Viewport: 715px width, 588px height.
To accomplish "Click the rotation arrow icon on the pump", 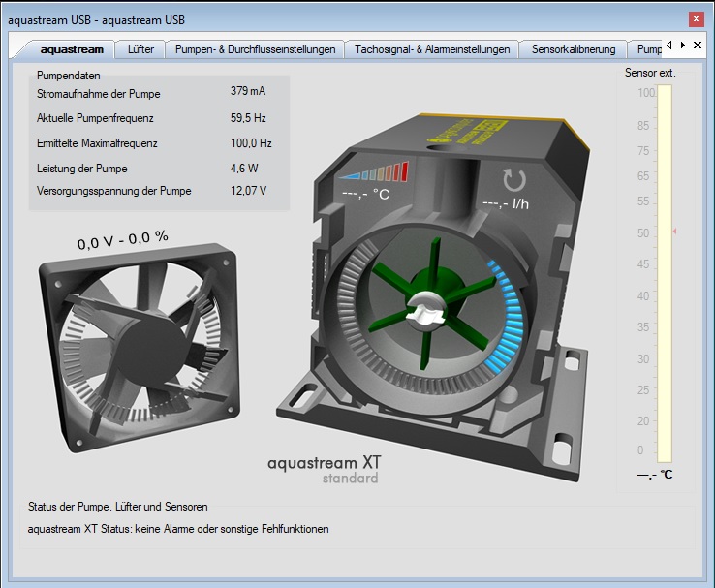I will (x=514, y=180).
